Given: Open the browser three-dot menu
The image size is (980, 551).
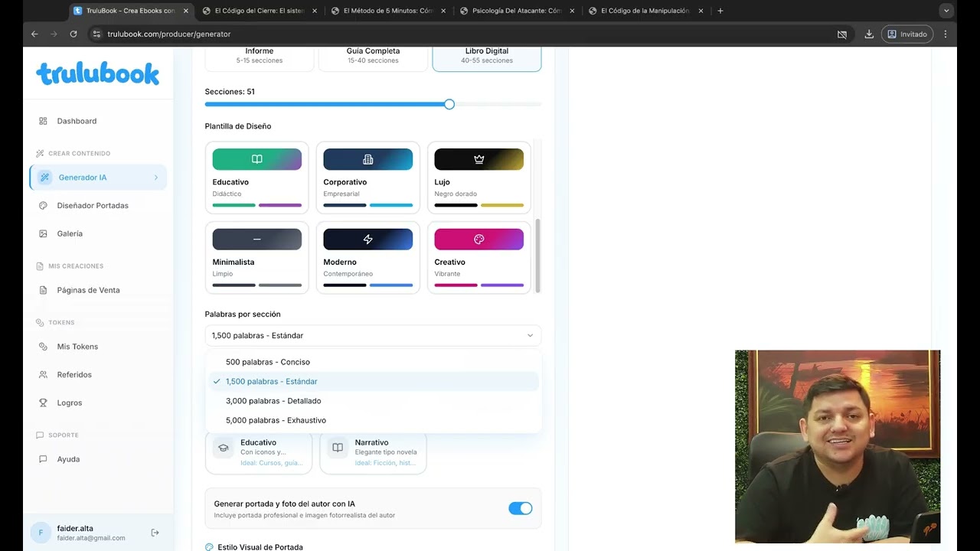Looking at the screenshot, I should click(x=946, y=34).
